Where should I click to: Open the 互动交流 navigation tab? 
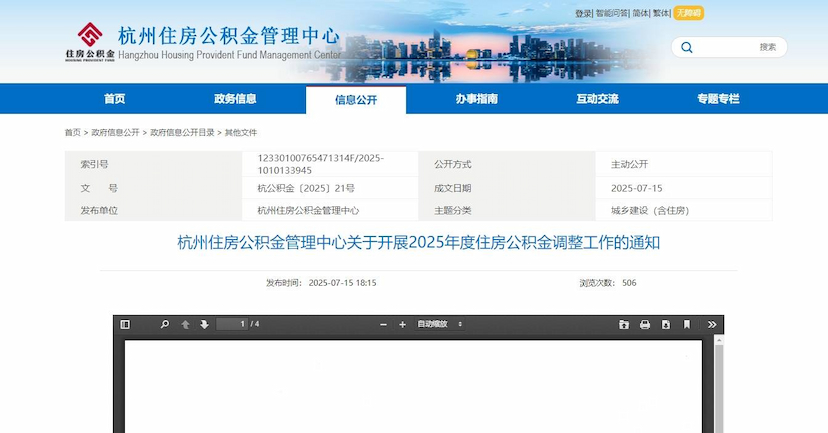coord(598,99)
